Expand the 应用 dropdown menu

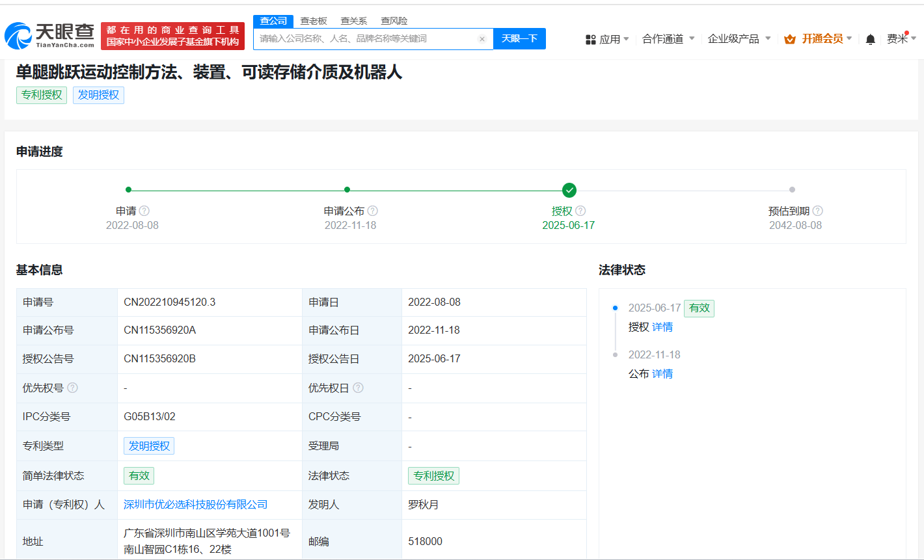point(607,39)
